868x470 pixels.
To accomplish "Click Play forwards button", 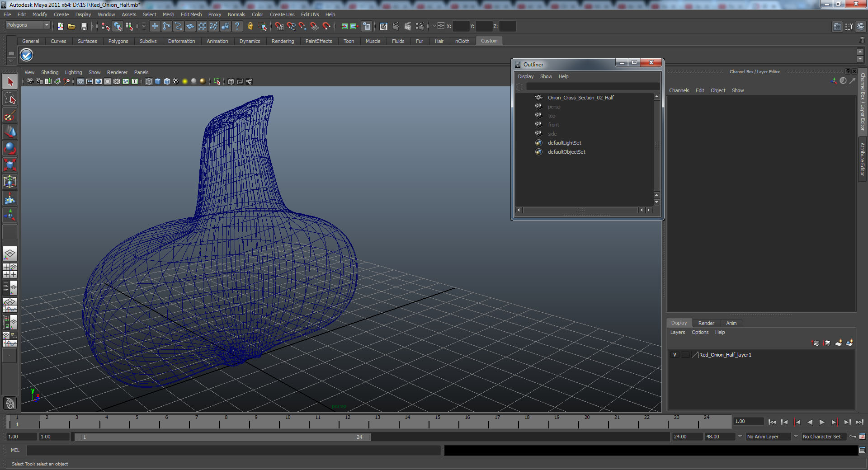I will tap(822, 422).
